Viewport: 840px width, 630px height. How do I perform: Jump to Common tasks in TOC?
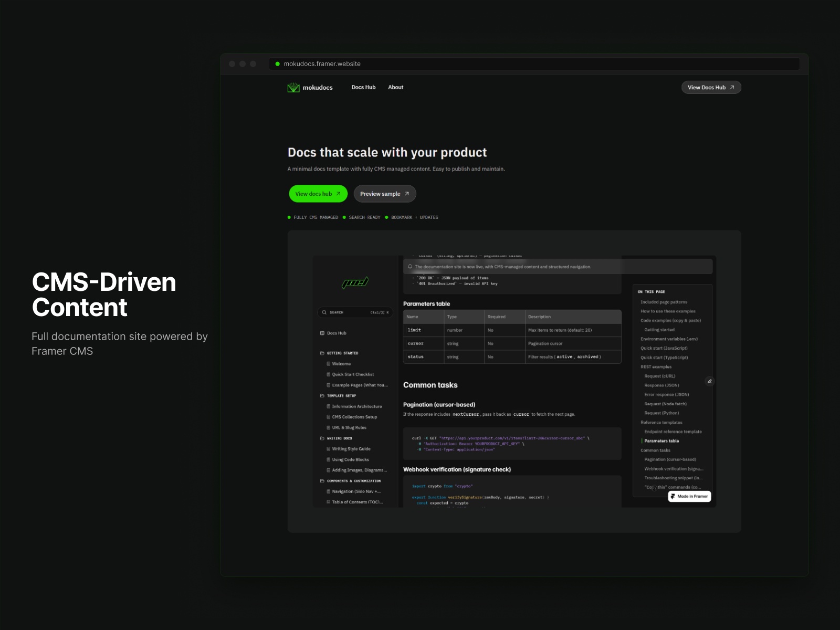pyautogui.click(x=655, y=450)
